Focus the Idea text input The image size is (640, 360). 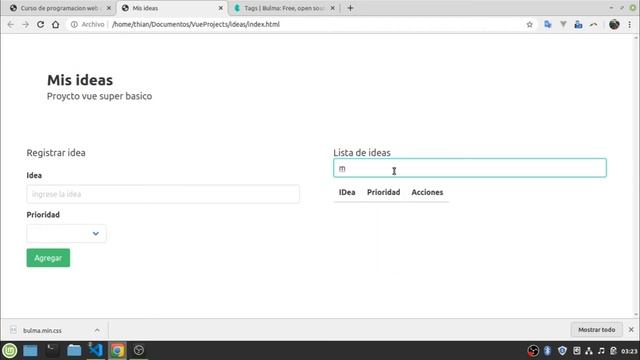point(163,194)
